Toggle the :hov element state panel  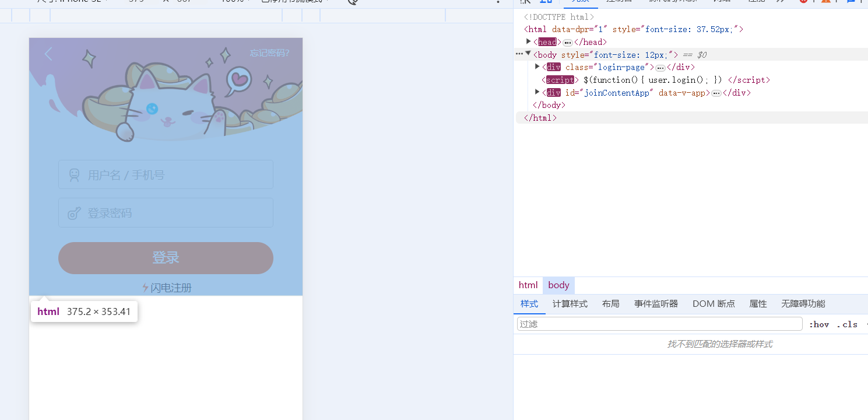click(818, 324)
